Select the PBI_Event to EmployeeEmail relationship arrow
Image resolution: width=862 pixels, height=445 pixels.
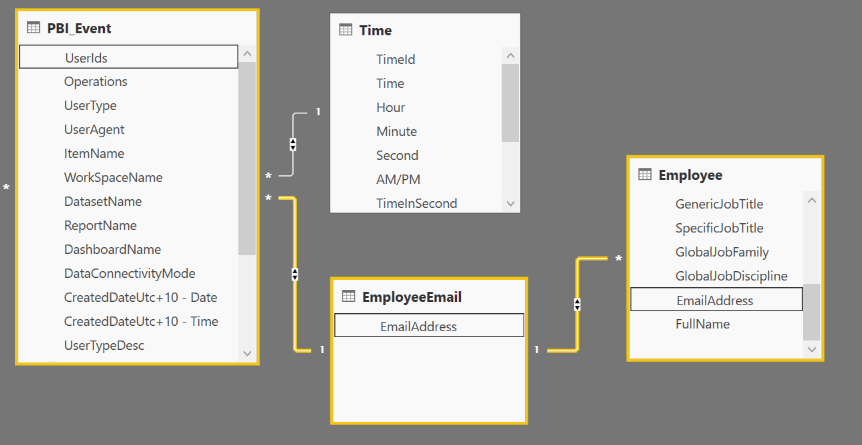click(295, 274)
